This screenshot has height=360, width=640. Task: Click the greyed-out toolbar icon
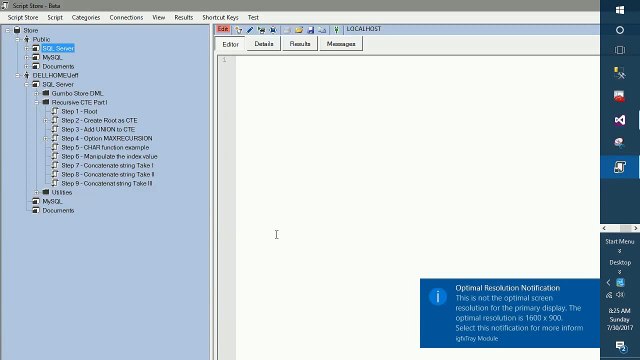[287, 30]
